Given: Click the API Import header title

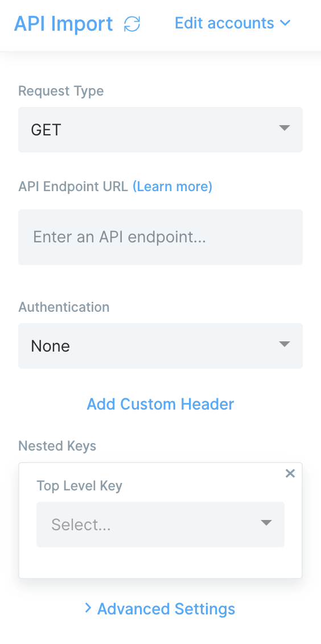Looking at the screenshot, I should point(63,24).
